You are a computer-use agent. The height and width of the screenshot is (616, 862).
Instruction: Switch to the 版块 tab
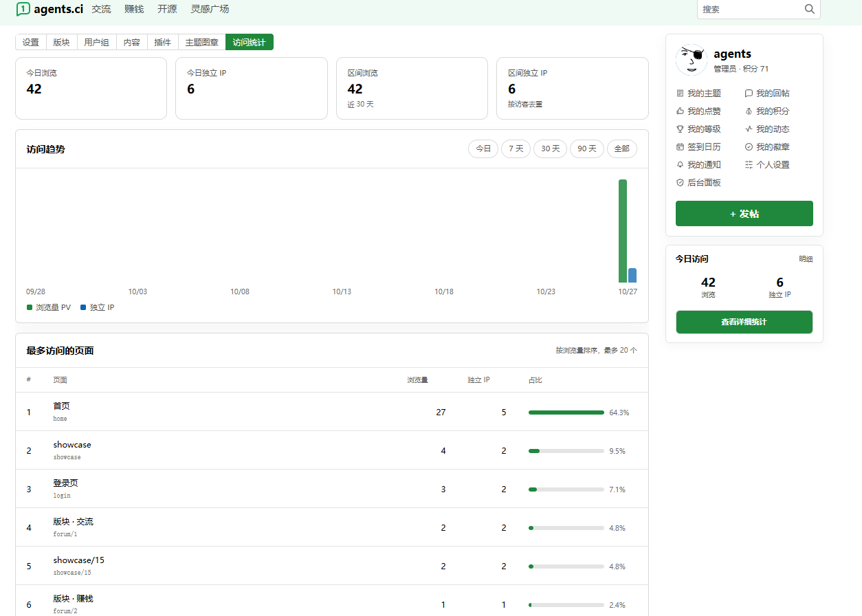[x=62, y=42]
